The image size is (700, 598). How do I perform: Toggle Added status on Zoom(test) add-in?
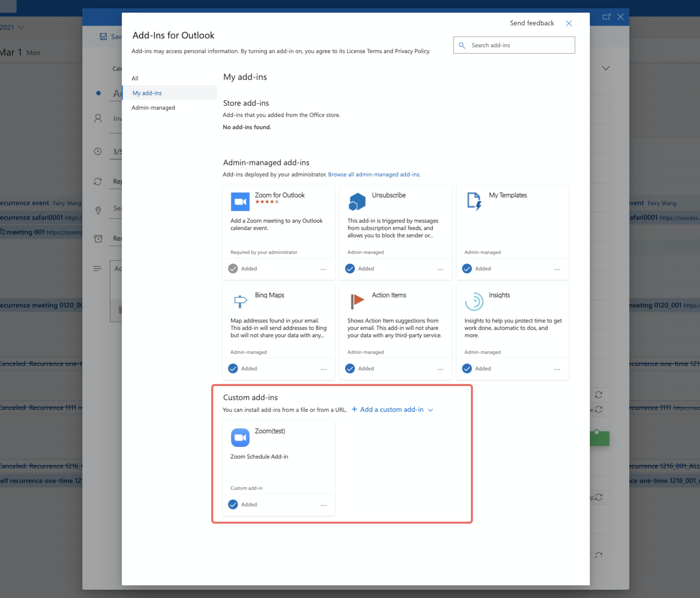233,504
